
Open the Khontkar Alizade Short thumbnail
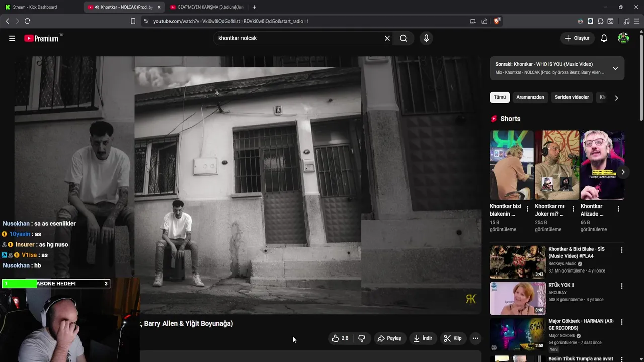click(x=602, y=165)
